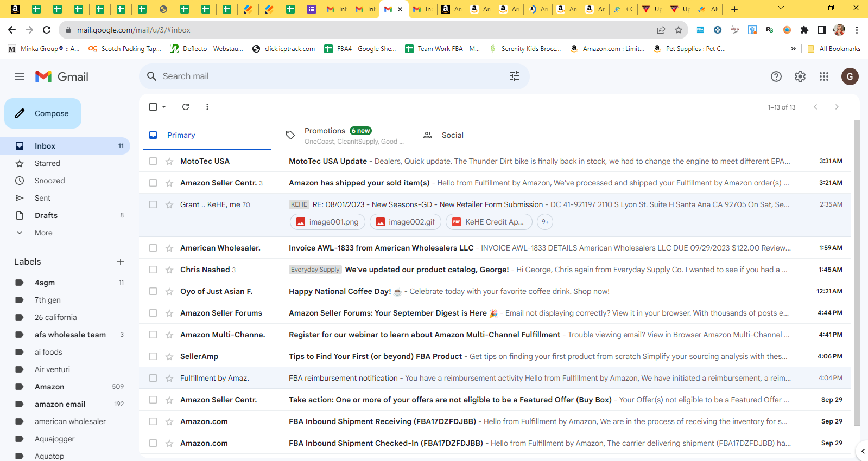The image size is (868, 461).
Task: Show more bookmarks chevron in bookmarks bar
Action: (x=794, y=49)
